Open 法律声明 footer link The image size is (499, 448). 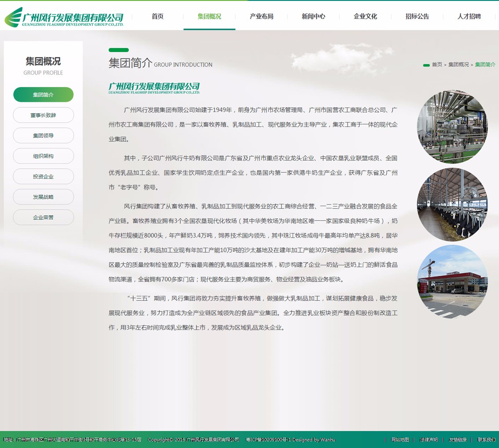[x=428, y=440]
